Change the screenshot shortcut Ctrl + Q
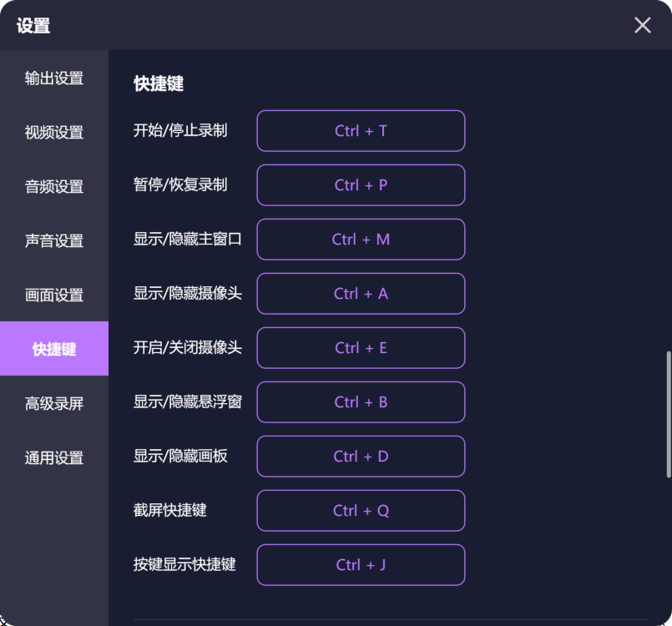Image resolution: width=672 pixels, height=626 pixels. pyautogui.click(x=361, y=511)
